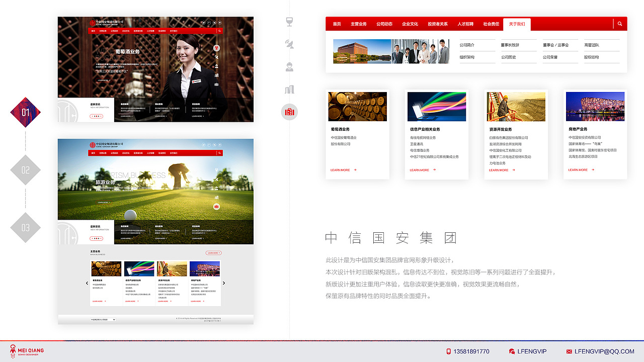Click suitcase side icon in golf mockup
The image size is (644, 362).
pos(216,207)
